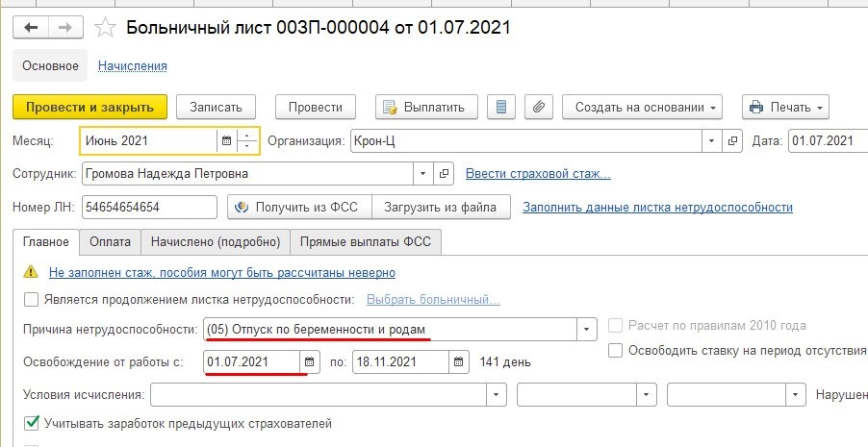Open Организация record with the open icon
Viewport: 868px width, 447px height.
coord(733,141)
